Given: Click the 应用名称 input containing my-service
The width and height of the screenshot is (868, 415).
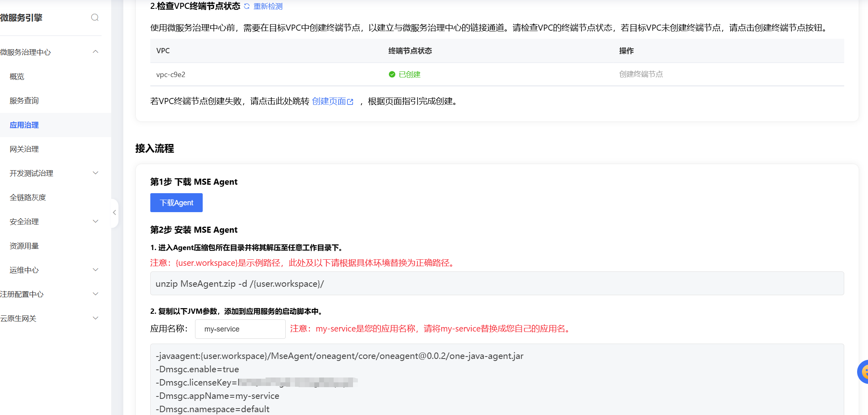Looking at the screenshot, I should [x=240, y=329].
